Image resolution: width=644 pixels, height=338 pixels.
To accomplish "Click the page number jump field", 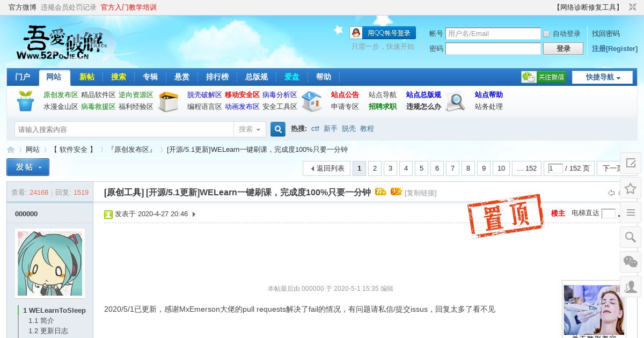I will coord(555,168).
